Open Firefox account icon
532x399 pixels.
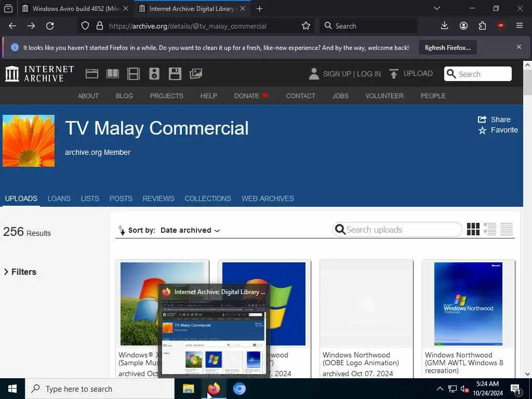coord(463,26)
